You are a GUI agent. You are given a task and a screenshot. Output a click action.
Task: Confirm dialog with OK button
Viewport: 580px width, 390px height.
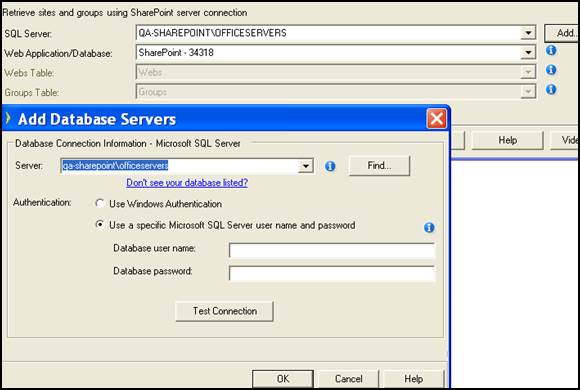coord(283,379)
